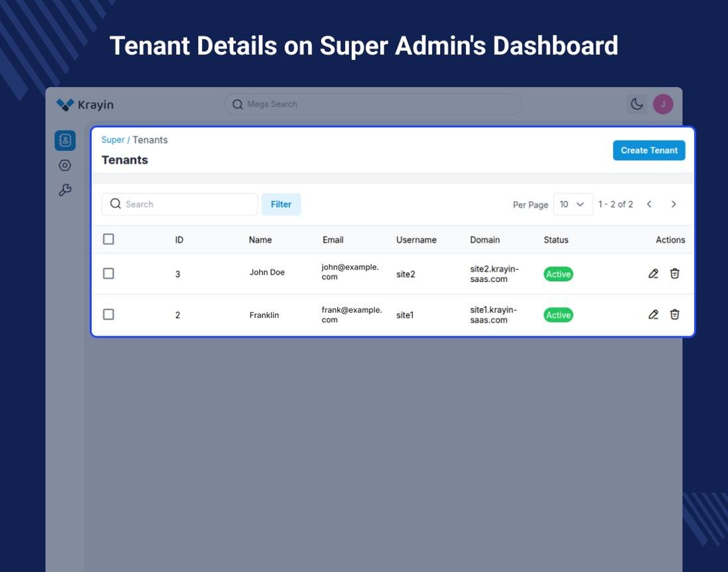This screenshot has width=728, height=572.
Task: Go to the next page arrow
Action: (673, 204)
